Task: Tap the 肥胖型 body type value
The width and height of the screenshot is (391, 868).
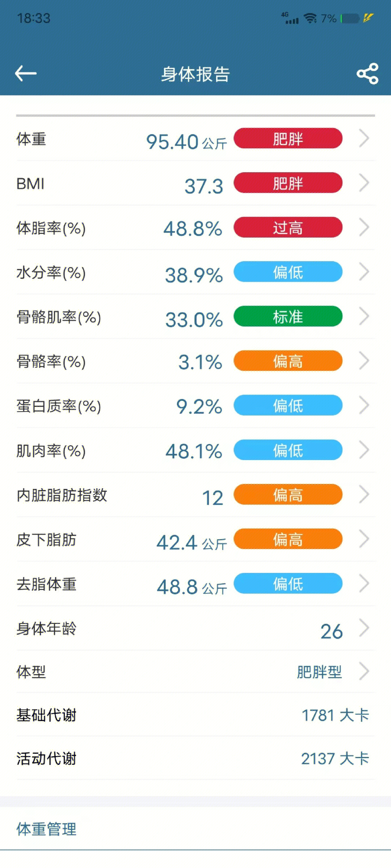Action: point(319,672)
